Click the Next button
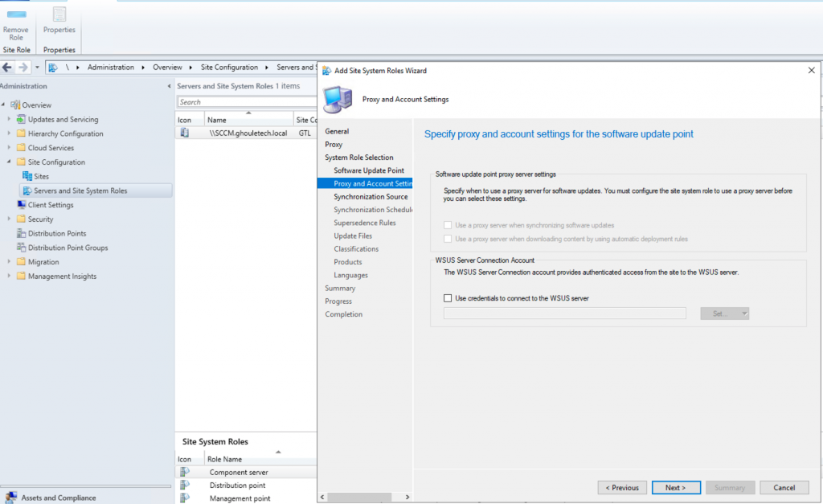The width and height of the screenshot is (823, 504). point(675,487)
